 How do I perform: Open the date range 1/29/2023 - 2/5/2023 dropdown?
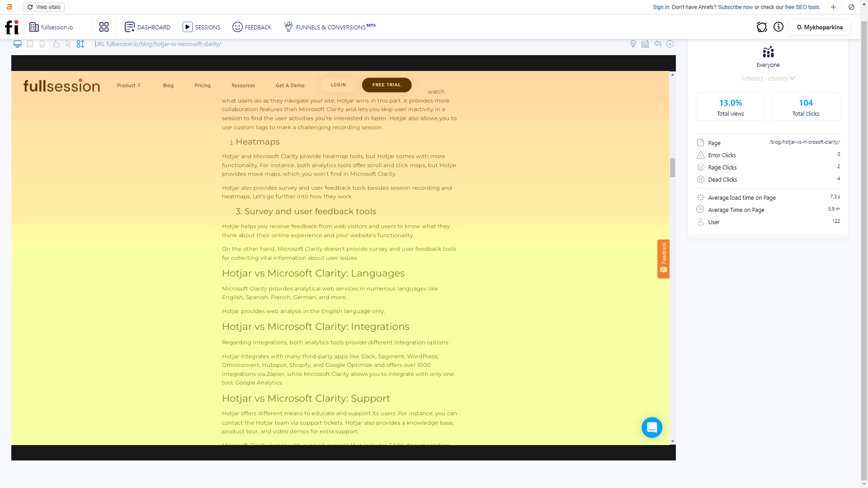pyautogui.click(x=768, y=79)
